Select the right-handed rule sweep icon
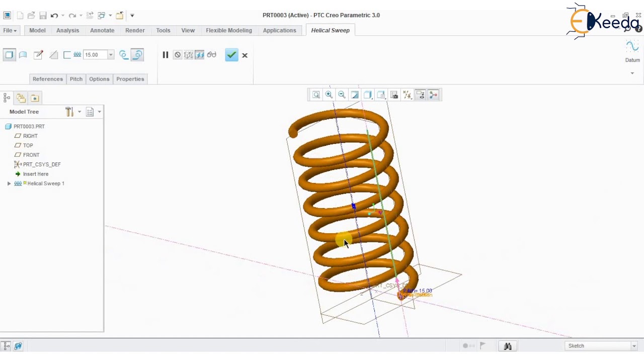The width and height of the screenshot is (644, 362). (137, 55)
